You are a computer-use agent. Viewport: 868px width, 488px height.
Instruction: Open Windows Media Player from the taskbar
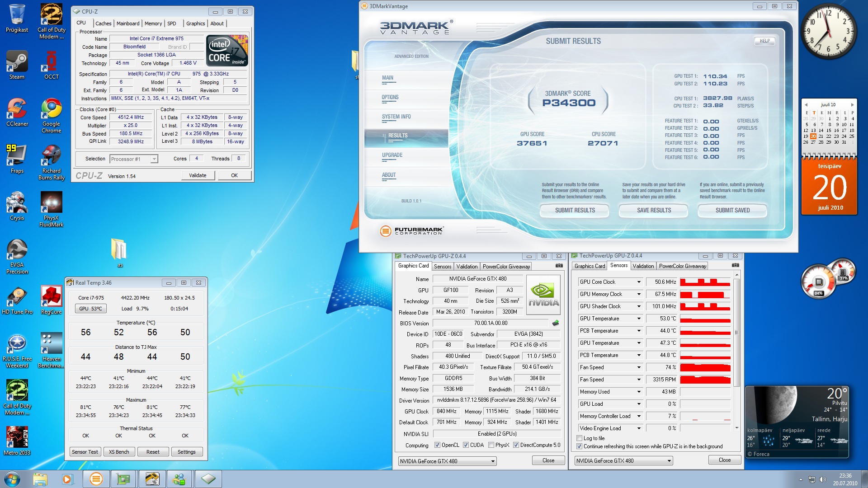pyautogui.click(x=67, y=479)
